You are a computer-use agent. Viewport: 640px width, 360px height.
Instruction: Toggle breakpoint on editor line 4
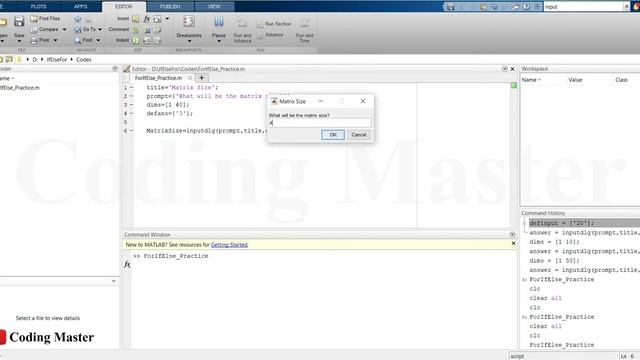[x=131, y=113]
